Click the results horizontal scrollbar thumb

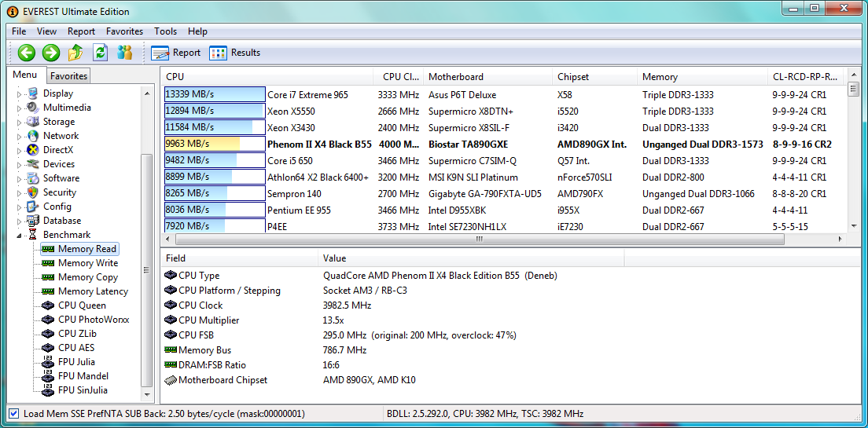point(480,240)
